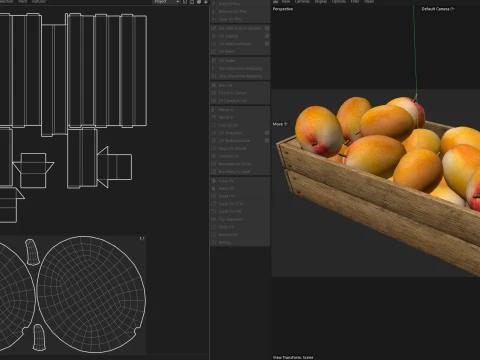Screen dimensions: 480x360
Task: Click the small icon at UV viewer corner
Action: [142, 238]
